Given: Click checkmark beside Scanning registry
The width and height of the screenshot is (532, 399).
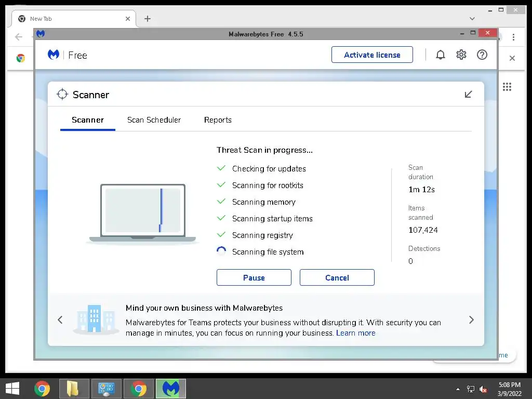Looking at the screenshot, I should [221, 235].
